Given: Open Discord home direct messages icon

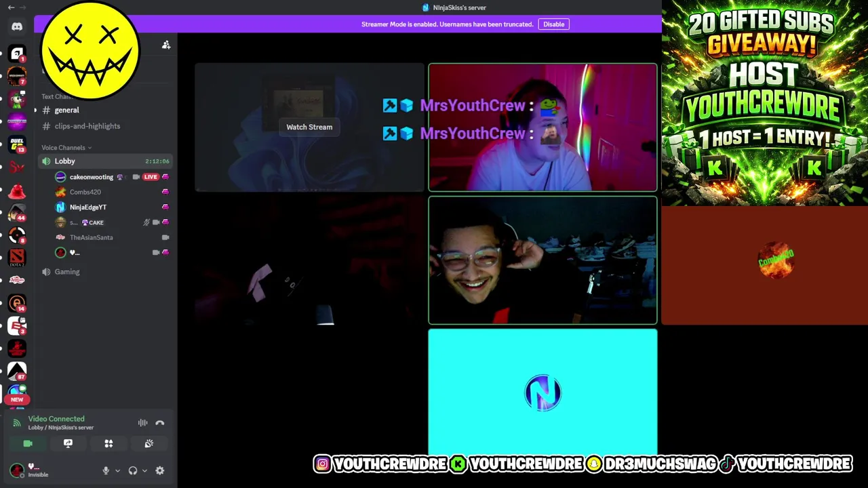Looking at the screenshot, I should click(17, 26).
